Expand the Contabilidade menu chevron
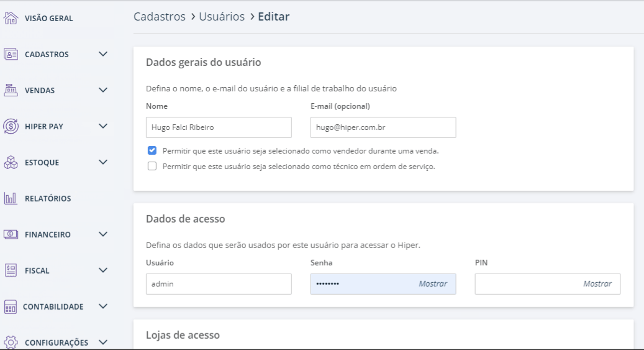The height and width of the screenshot is (350, 644). click(x=103, y=306)
